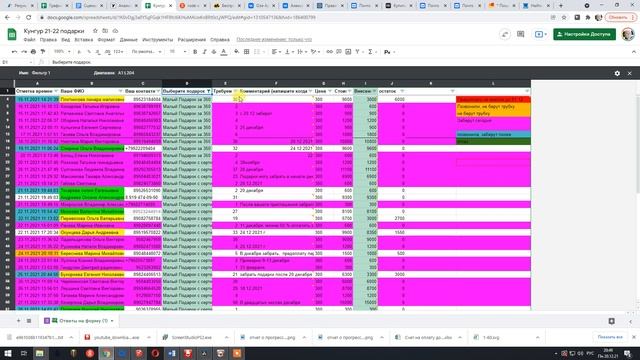Screen dimensions: 640x360
Task: Click the Настройки Доступа share button
Action: 584,34
